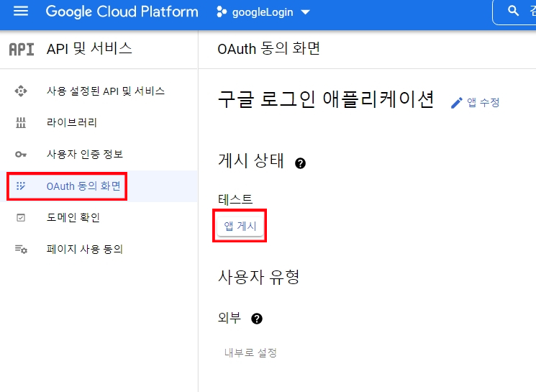Click the pencil edit app icon
The width and height of the screenshot is (536, 392).
(x=457, y=103)
